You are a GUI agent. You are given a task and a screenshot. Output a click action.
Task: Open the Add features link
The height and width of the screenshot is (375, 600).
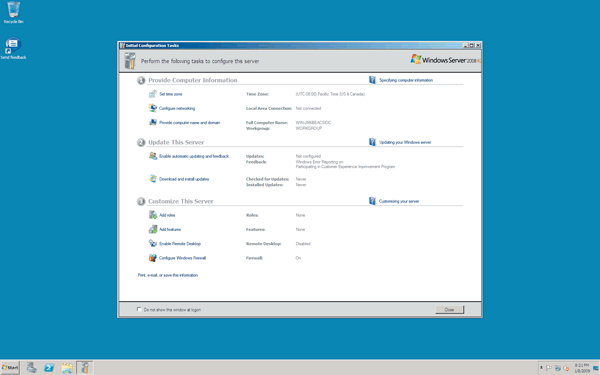click(170, 230)
